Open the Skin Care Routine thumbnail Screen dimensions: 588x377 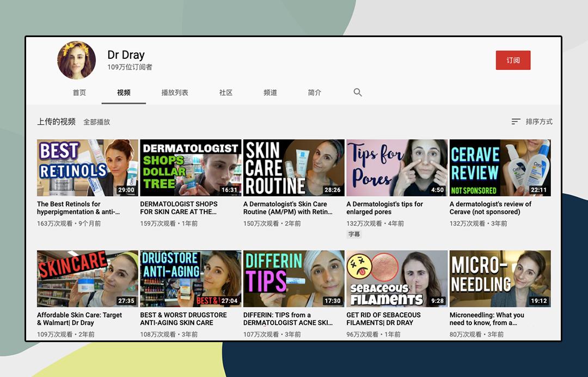294,168
